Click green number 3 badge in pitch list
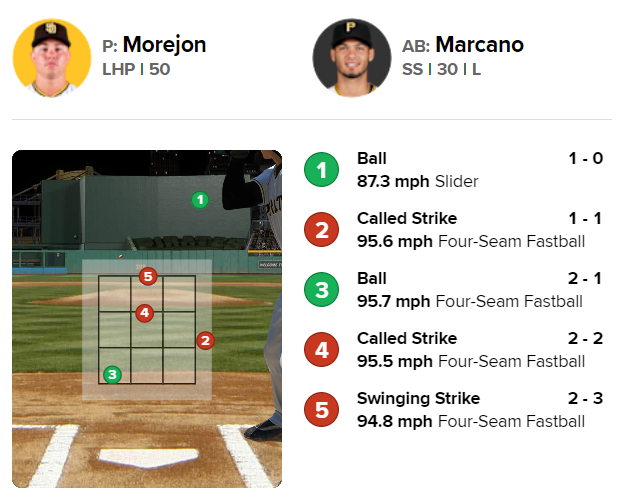The width and height of the screenshot is (622, 502). pos(321,290)
